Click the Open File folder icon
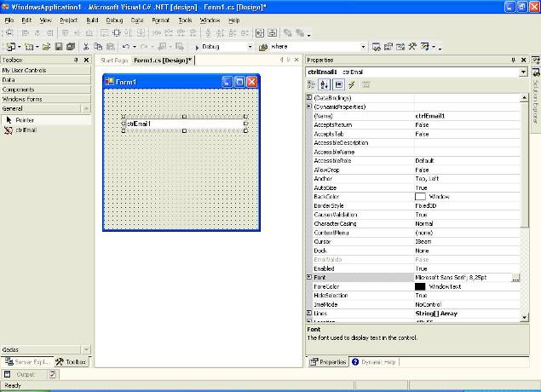This screenshot has height=392, width=541. coord(46,47)
